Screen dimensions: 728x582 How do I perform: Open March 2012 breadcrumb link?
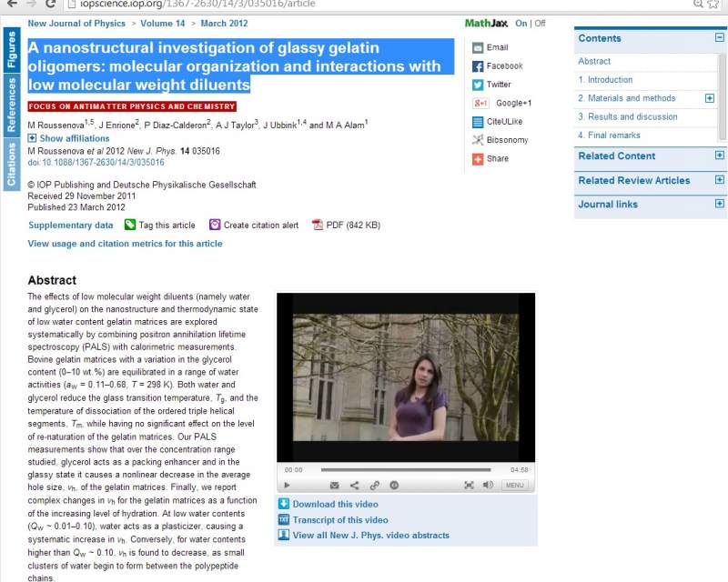[224, 24]
